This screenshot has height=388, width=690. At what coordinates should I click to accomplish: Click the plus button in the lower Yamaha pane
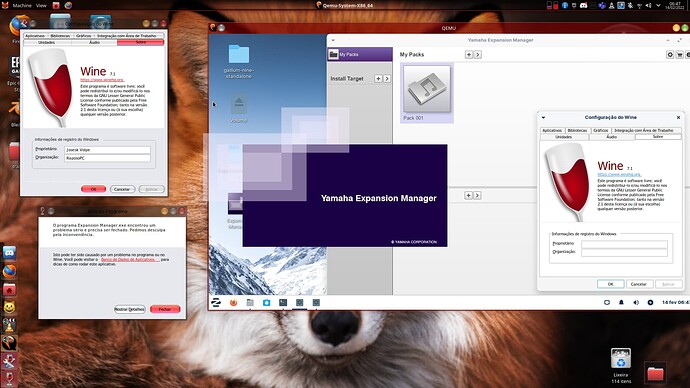(x=469, y=195)
